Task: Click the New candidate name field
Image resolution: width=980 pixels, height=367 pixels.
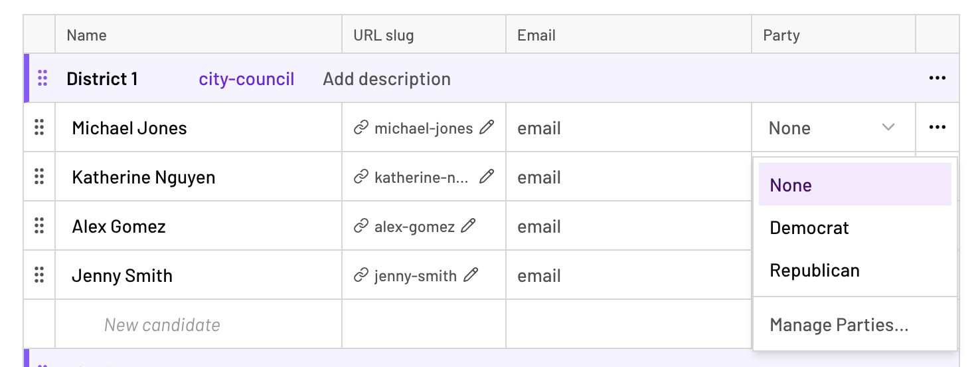Action: pos(199,324)
